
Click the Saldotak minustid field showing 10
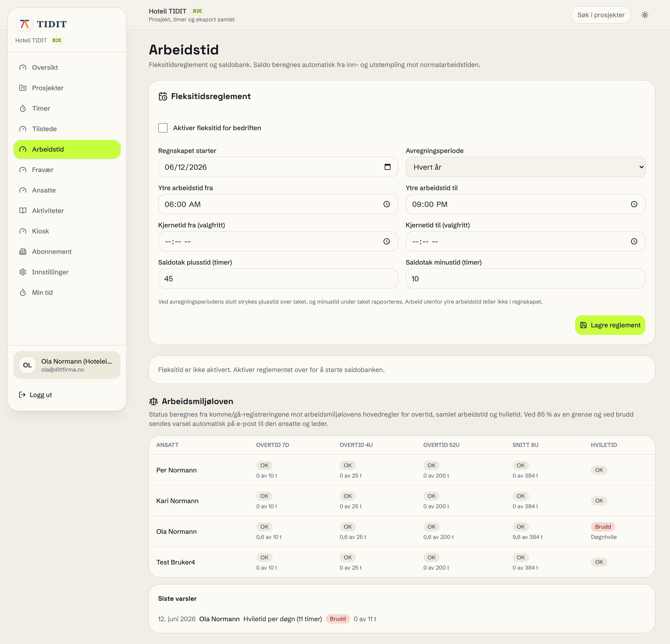click(525, 279)
